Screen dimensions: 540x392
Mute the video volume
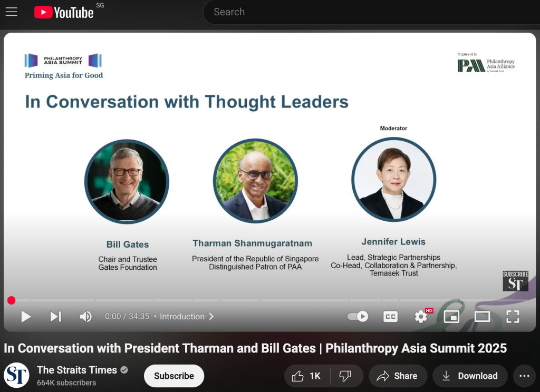tap(85, 316)
